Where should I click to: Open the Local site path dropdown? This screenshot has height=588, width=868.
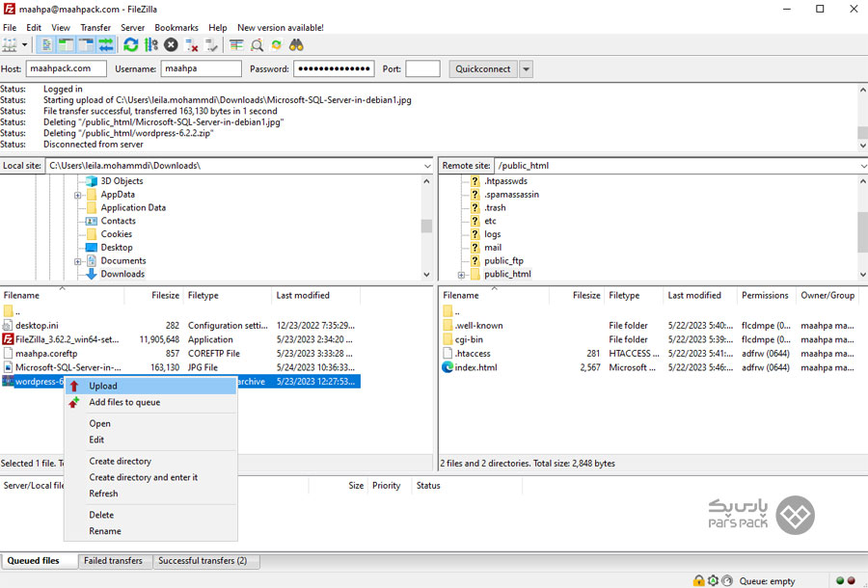(x=427, y=166)
